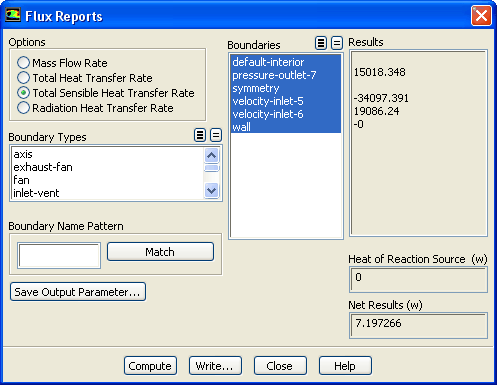Click the Compute button

point(150,366)
